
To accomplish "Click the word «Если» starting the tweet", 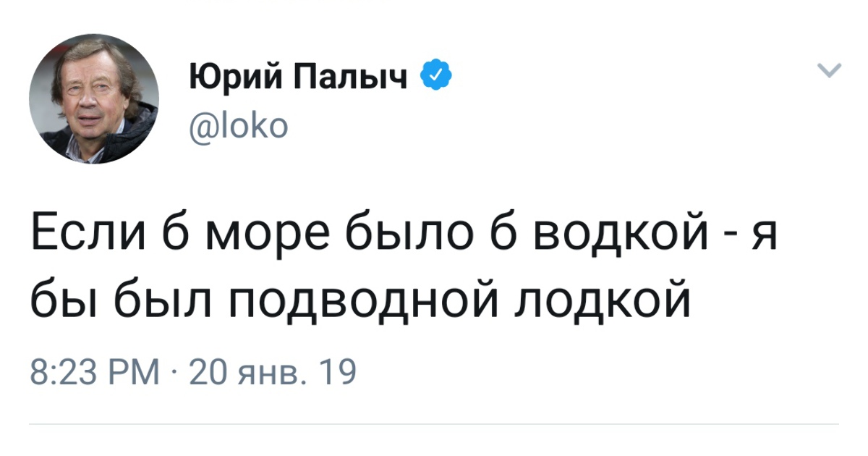I will click(x=84, y=237).
